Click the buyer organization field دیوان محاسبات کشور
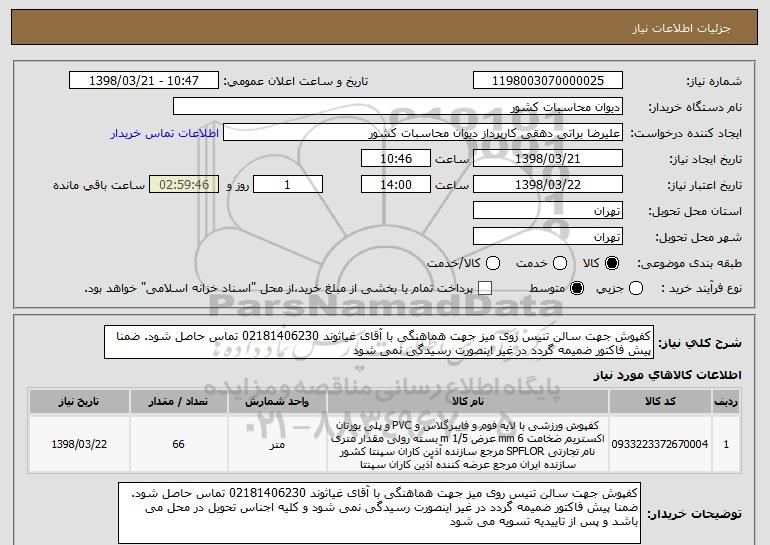 398,107
